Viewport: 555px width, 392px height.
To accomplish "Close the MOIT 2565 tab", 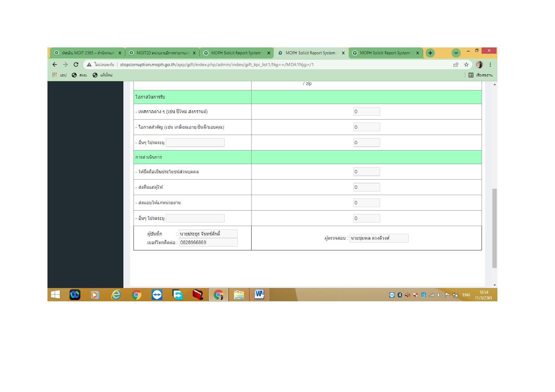I will pyautogui.click(x=120, y=53).
